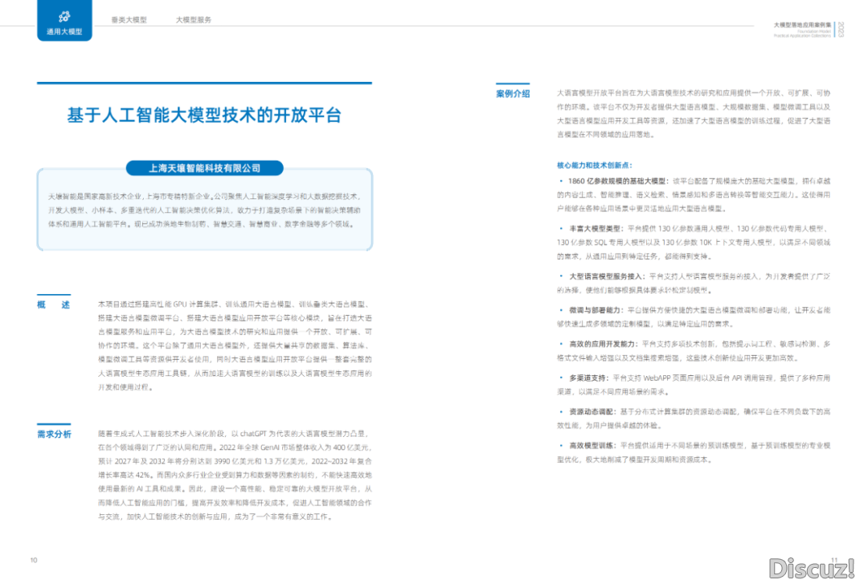Screen dimensions: 868x588
Task: Open the 大模型服务 tab
Action: [194, 19]
